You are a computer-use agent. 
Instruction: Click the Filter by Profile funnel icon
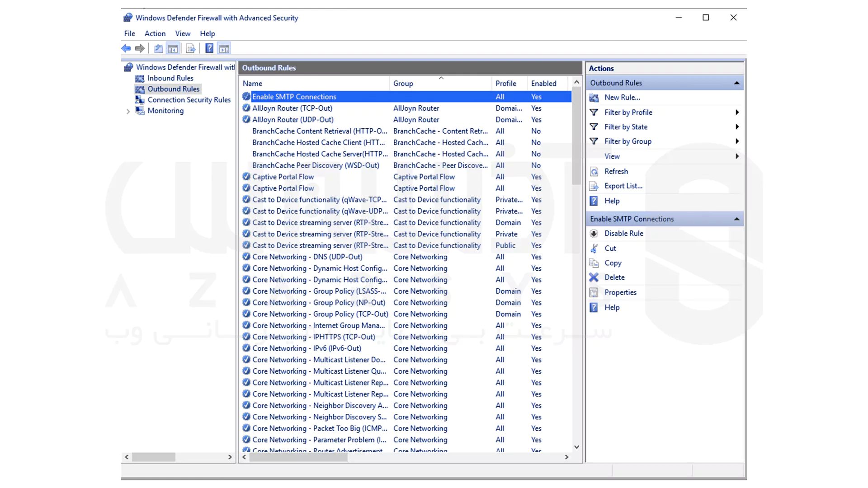pyautogui.click(x=594, y=112)
